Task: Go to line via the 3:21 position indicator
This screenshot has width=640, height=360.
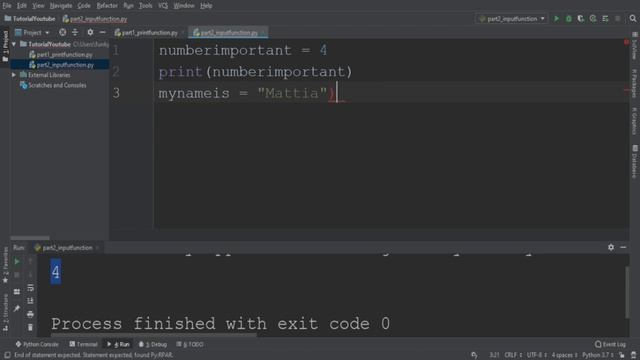Action: pos(494,355)
